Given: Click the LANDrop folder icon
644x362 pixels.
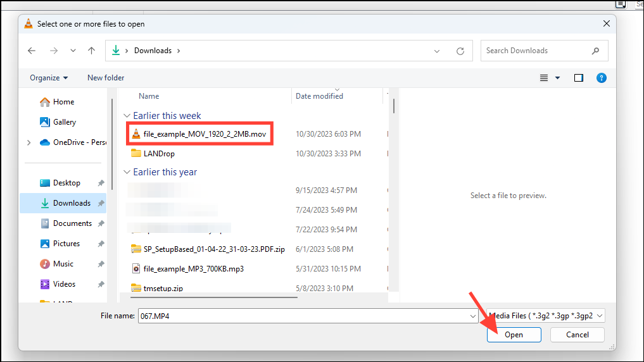Looking at the screenshot, I should coord(136,153).
